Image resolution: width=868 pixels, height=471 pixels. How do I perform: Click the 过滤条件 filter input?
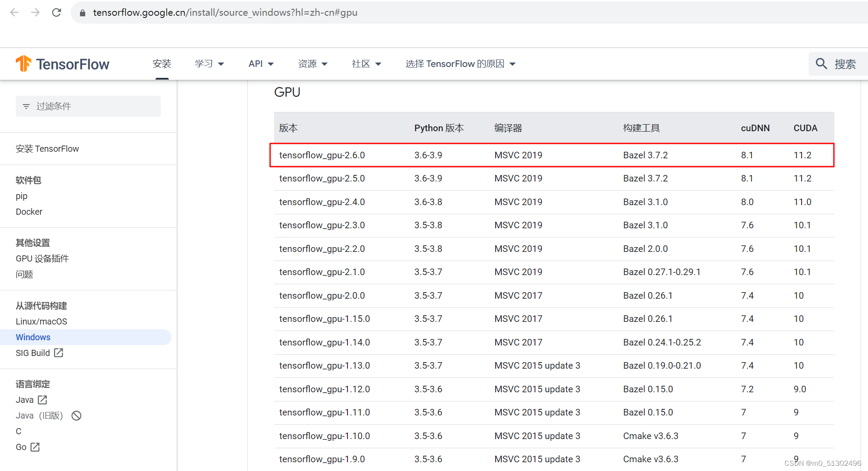pos(88,106)
